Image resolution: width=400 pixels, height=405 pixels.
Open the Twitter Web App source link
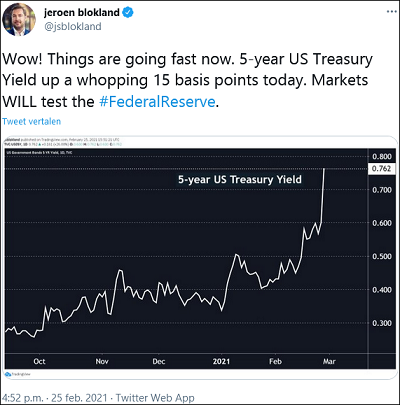(155, 398)
